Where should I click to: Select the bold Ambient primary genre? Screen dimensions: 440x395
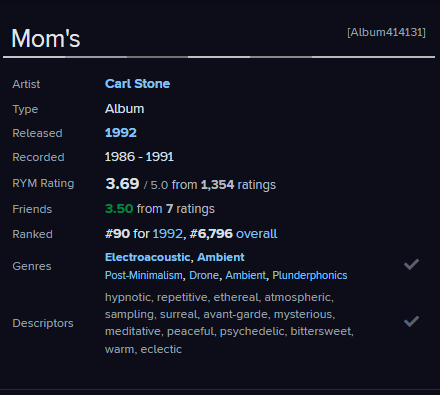coord(221,257)
